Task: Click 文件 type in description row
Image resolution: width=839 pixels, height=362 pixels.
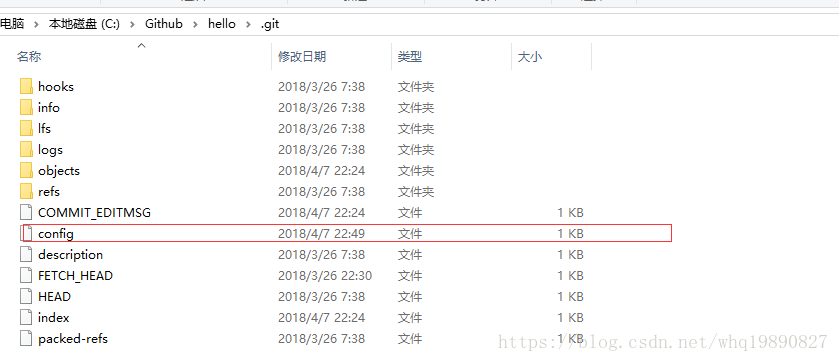Action: pos(410,255)
